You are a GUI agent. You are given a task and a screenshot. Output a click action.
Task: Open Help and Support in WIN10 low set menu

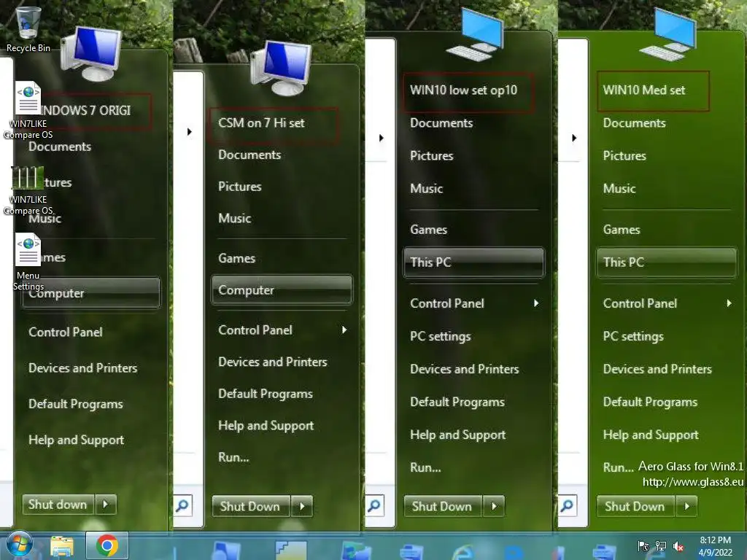[x=458, y=435]
